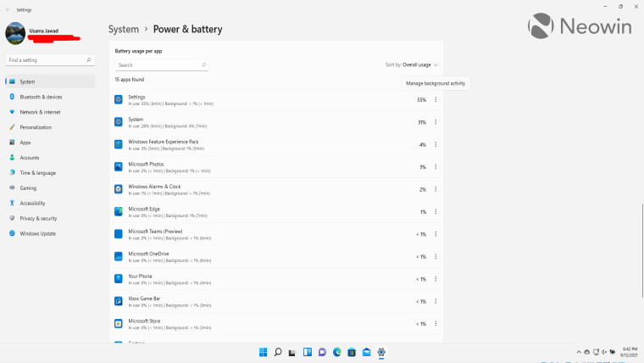Open Widgets from the taskbar
Viewport: 644px width, 363px height.
(x=308, y=352)
